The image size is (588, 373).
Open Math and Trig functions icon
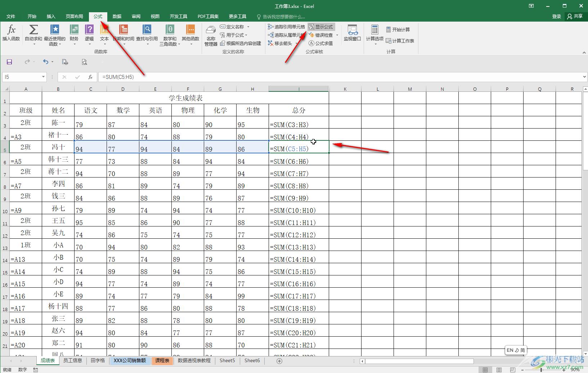point(170,30)
